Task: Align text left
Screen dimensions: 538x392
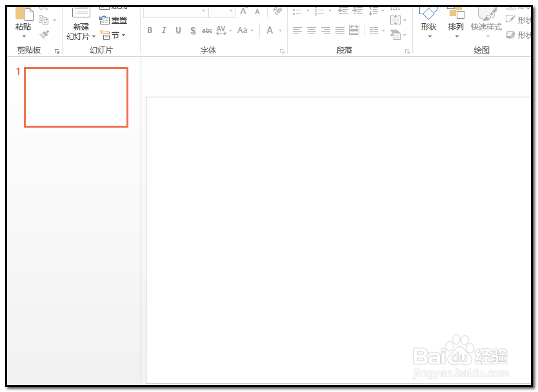Action: tap(297, 30)
